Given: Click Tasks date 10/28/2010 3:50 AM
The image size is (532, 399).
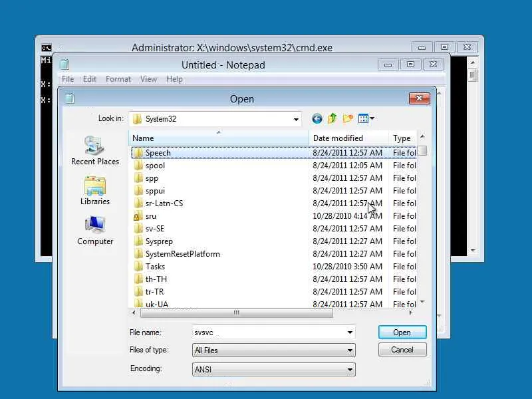Looking at the screenshot, I should 347,267.
